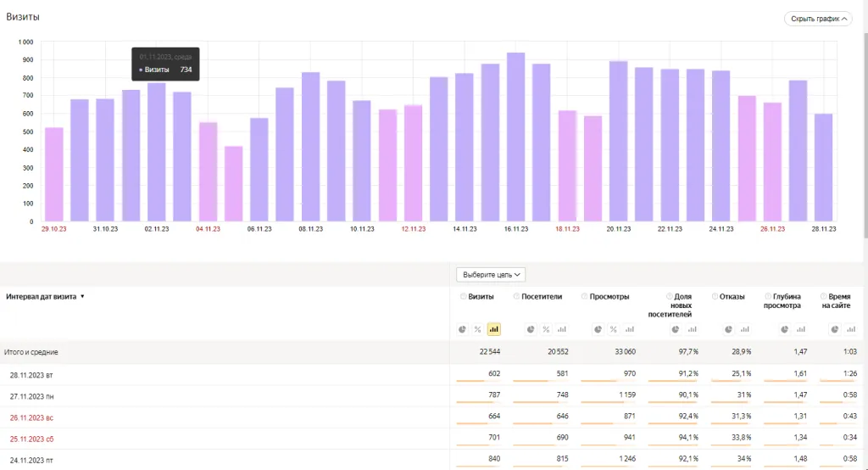
Task: Enable bar chart icon under Время на сайте
Action: tap(851, 329)
